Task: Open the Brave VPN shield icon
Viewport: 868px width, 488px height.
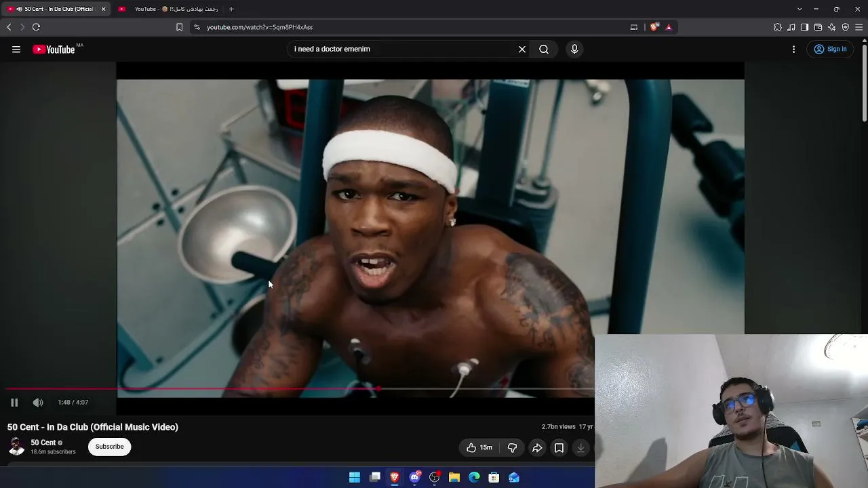Action: [x=845, y=27]
